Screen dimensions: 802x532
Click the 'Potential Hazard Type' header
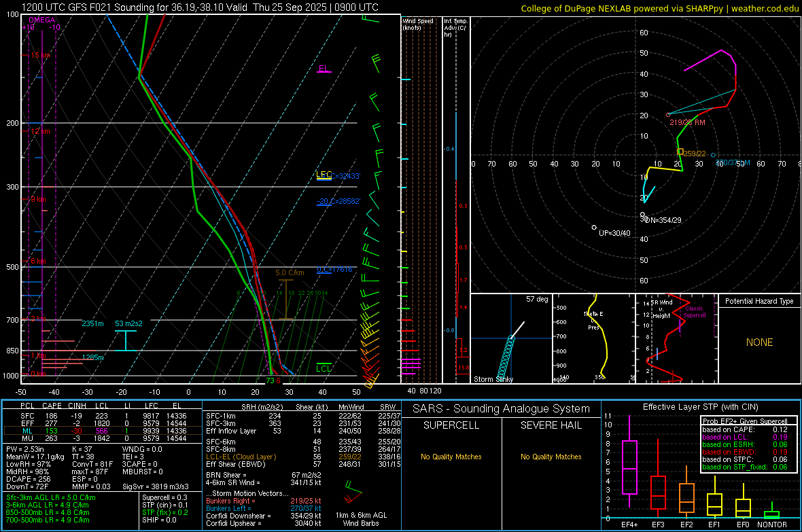click(759, 301)
